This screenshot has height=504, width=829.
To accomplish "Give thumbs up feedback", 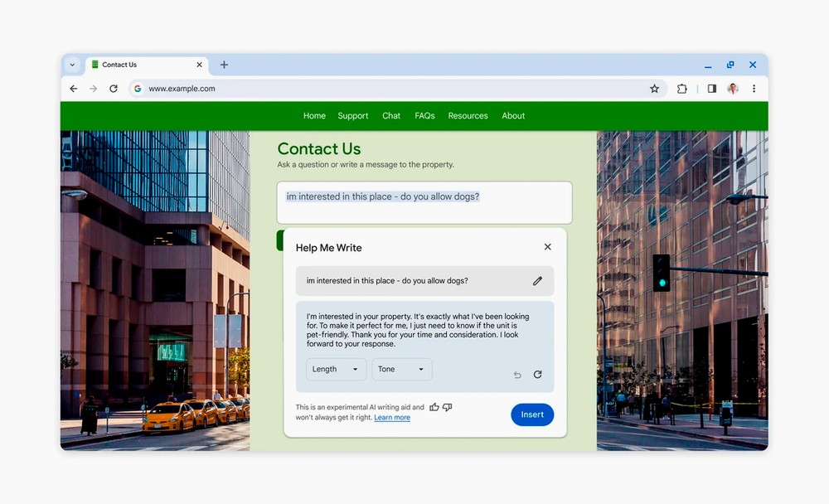I will point(434,407).
